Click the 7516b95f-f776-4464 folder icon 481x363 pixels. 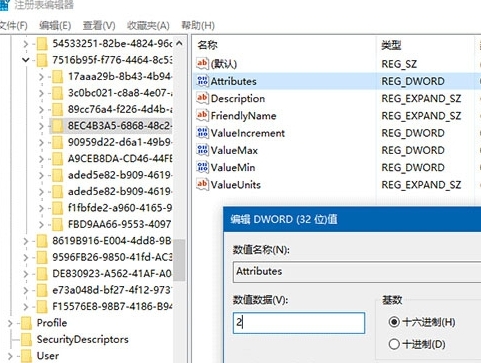(x=42, y=60)
